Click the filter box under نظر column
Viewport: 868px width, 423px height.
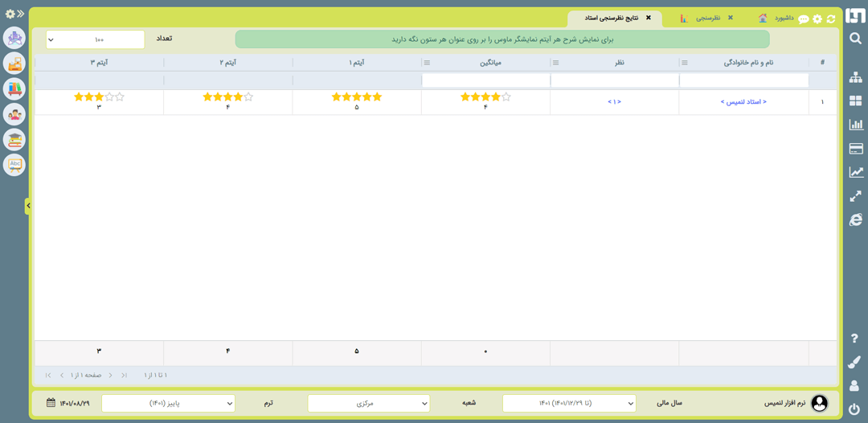click(x=615, y=80)
